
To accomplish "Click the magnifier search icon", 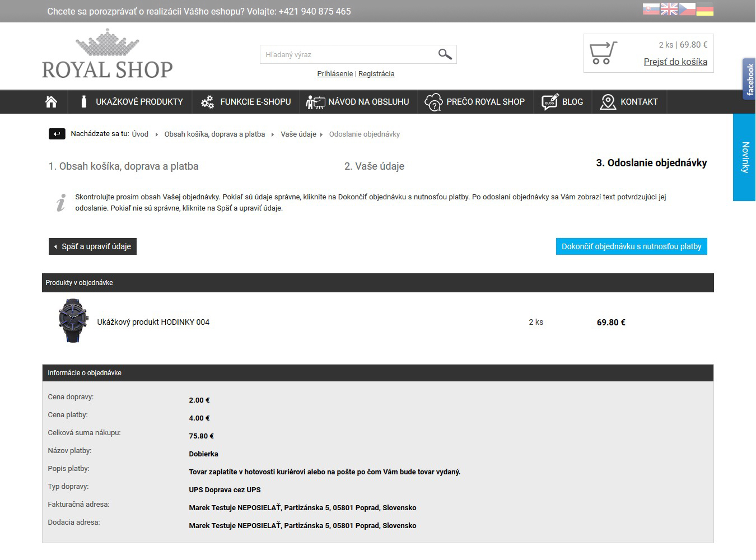I will pyautogui.click(x=445, y=54).
